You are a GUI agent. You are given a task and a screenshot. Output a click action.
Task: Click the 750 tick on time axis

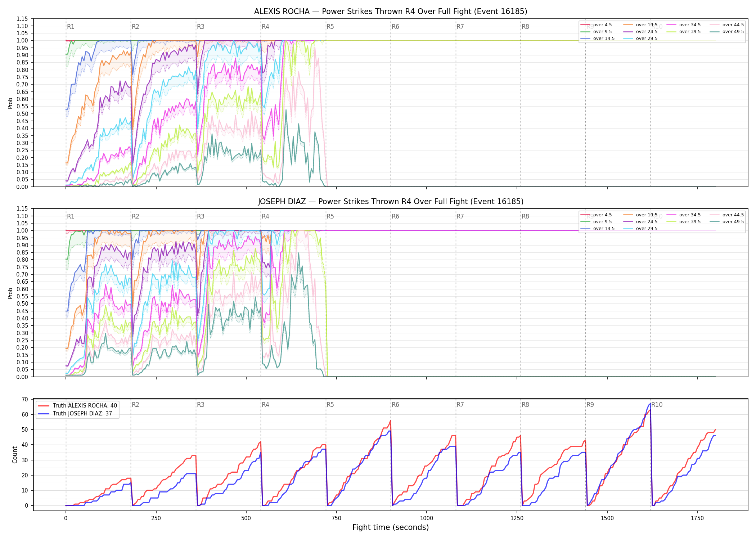(x=337, y=518)
